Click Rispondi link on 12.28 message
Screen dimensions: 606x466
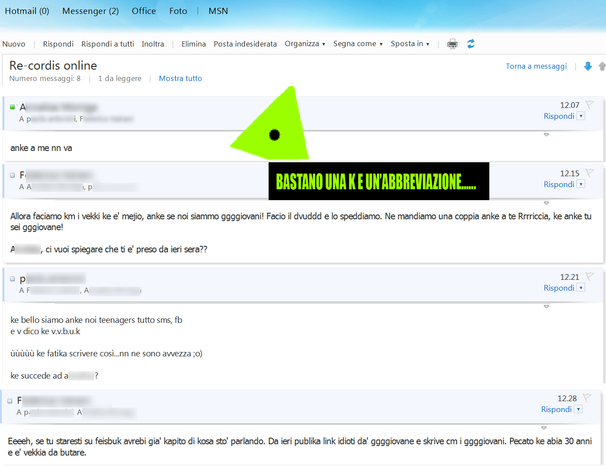coord(556,409)
